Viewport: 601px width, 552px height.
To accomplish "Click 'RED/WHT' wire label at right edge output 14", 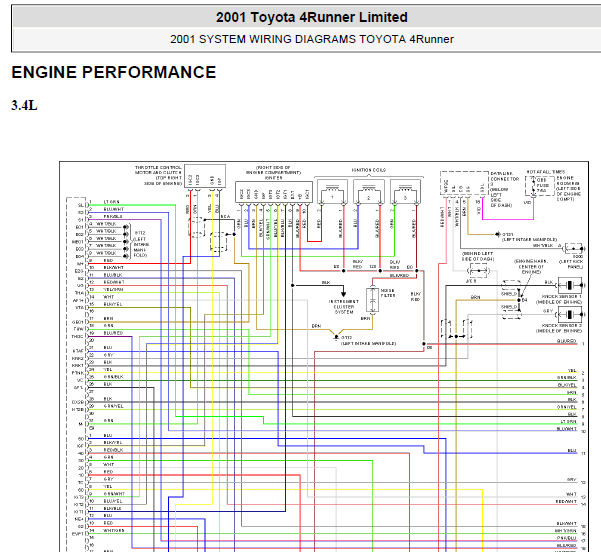I will point(567,501).
